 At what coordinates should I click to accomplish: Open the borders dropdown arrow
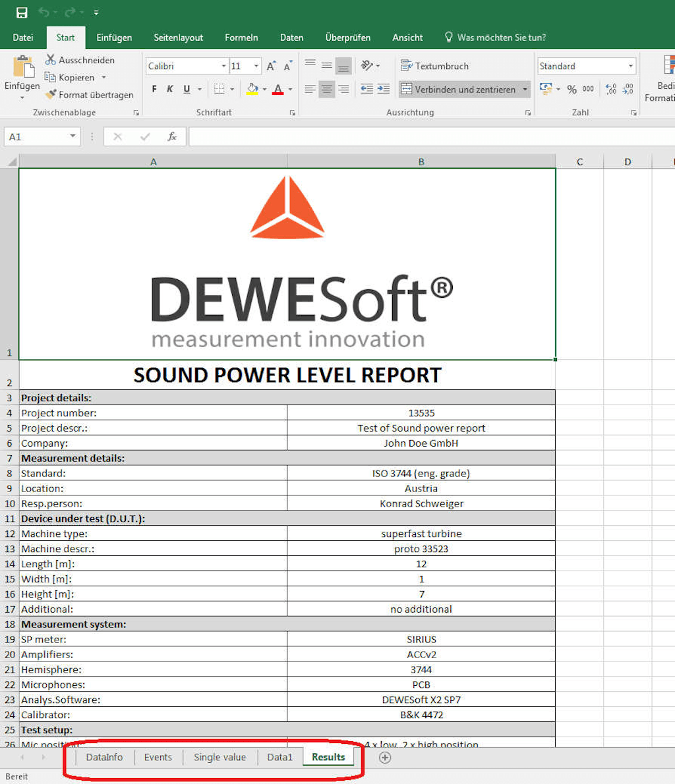[x=232, y=90]
